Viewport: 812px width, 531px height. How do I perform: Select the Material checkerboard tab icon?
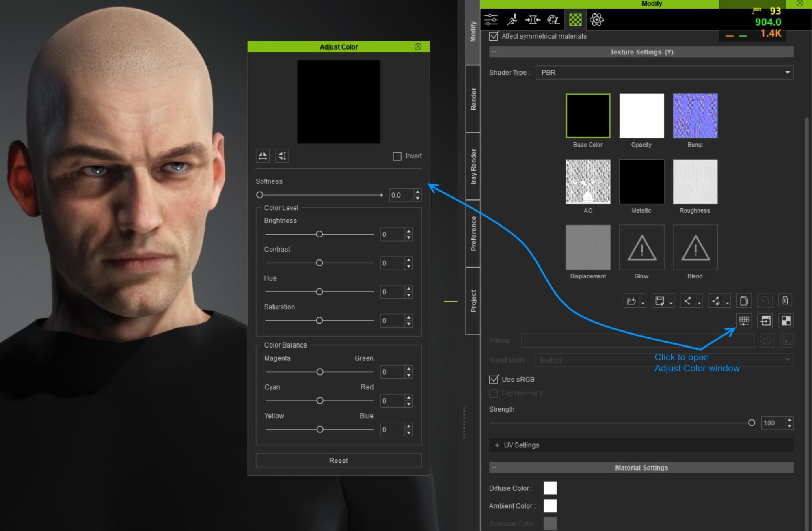(x=575, y=19)
